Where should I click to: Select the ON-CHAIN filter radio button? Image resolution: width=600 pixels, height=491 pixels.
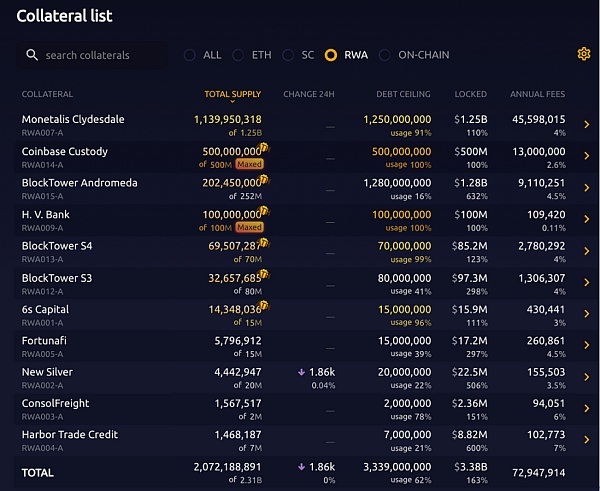click(385, 55)
